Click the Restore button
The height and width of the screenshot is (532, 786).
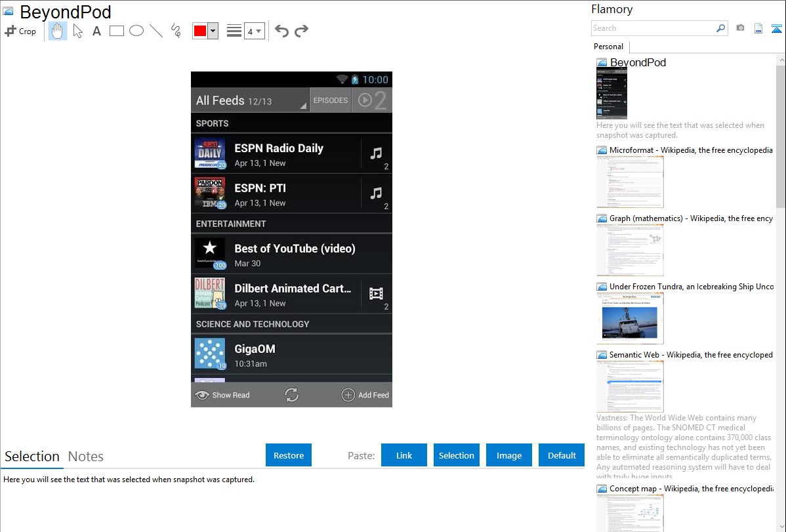(x=289, y=455)
